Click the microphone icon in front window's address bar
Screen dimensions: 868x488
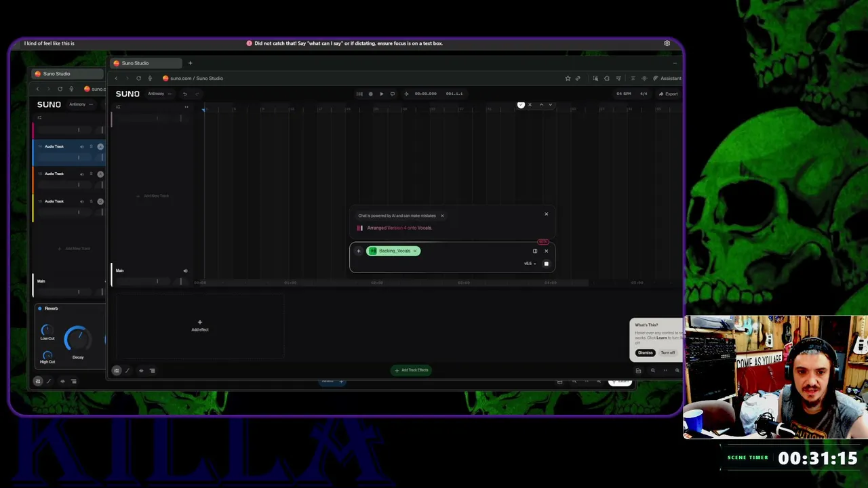150,78
